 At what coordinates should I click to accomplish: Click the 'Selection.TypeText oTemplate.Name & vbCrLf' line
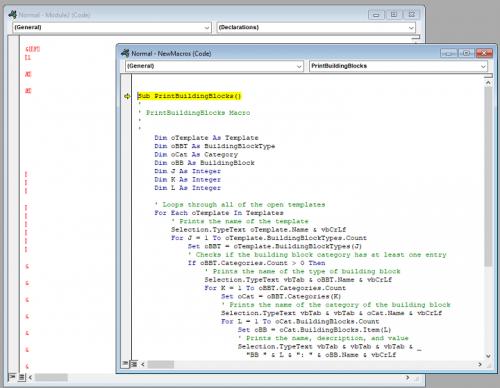click(x=259, y=230)
